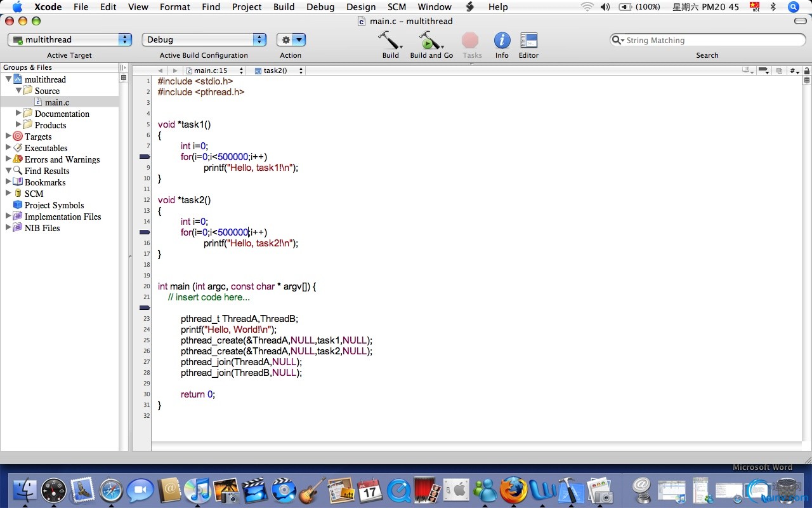This screenshot has height=508, width=812.
Task: Toggle the Editor view icon
Action: 528,41
